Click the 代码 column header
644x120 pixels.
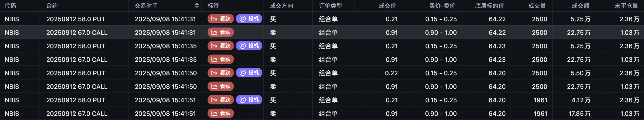tap(10, 6)
